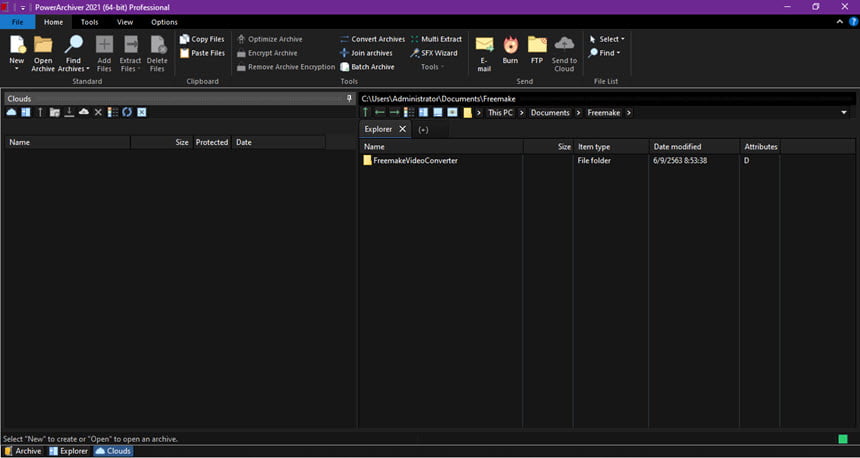Switch to the Home ribbon tab
The width and height of the screenshot is (860, 458).
54,22
